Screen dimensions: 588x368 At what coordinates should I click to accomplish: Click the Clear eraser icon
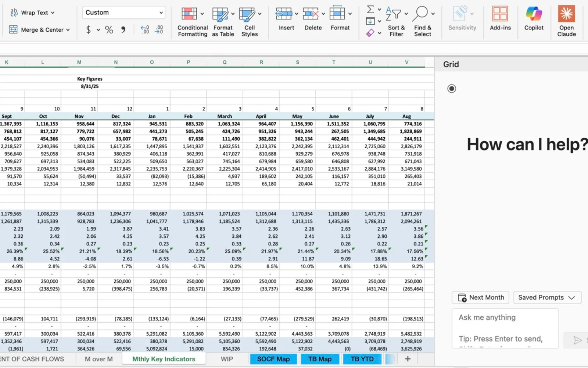pyautogui.click(x=370, y=33)
